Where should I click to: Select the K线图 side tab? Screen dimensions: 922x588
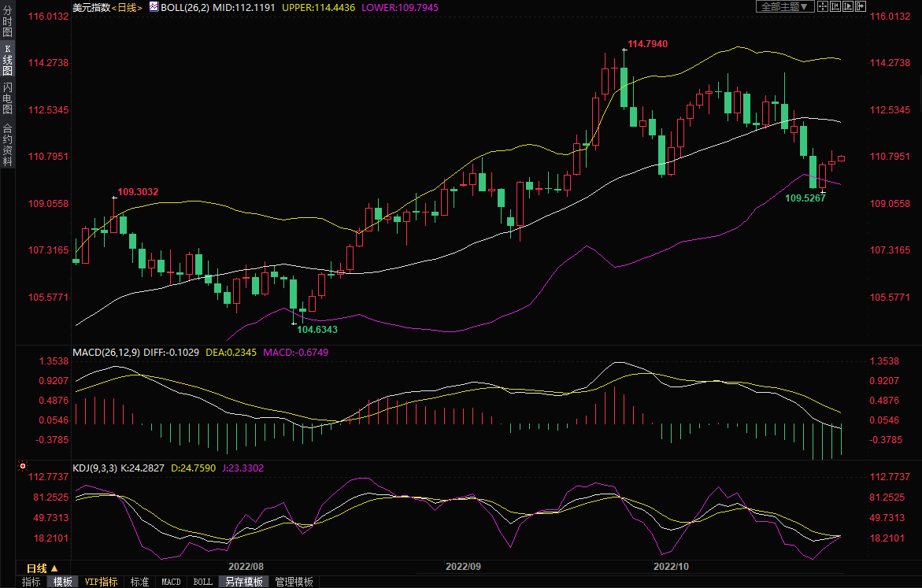[x=7, y=60]
